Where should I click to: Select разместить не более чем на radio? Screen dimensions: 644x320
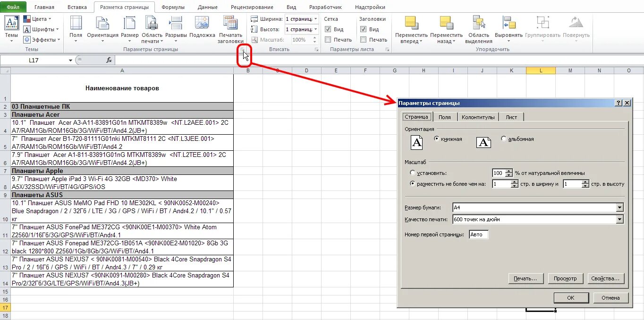click(x=413, y=184)
